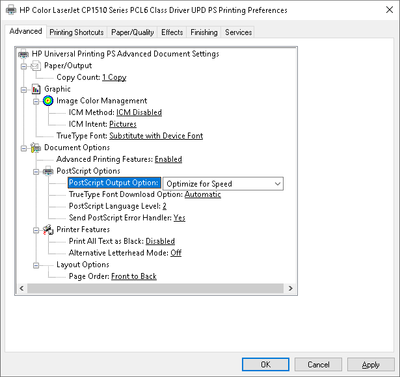Click the horizontal scrollbar left arrow
The image size is (400, 377).
(22, 288)
